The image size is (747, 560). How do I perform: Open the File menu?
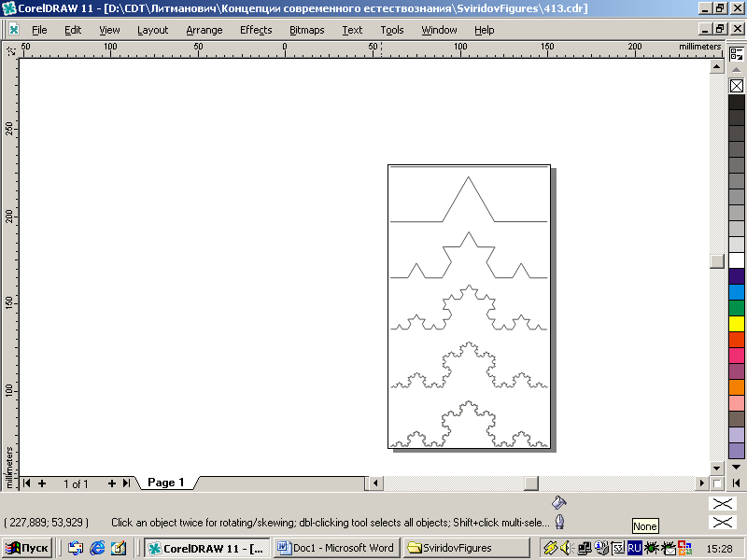39,30
